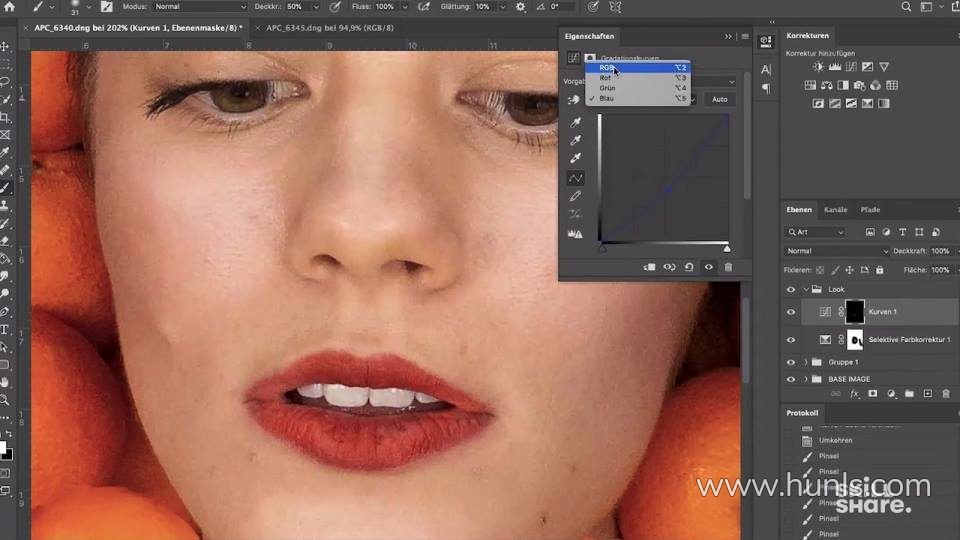Toggle lock transparent pixels

coord(820,270)
